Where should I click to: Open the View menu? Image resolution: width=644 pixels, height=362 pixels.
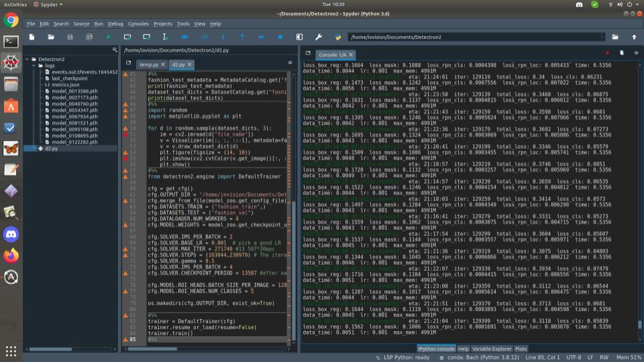[200, 24]
